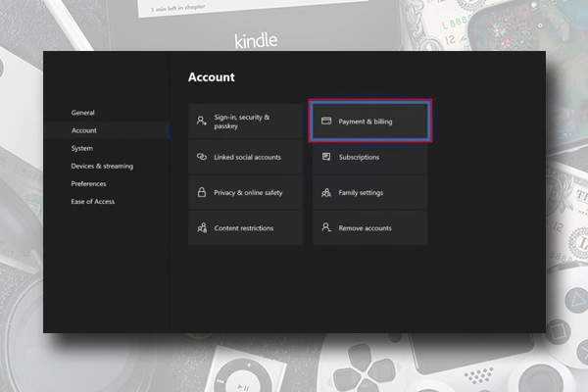The image size is (588, 392).
Task: Open the Sign-in, security & passkey tile
Action: coord(245,122)
